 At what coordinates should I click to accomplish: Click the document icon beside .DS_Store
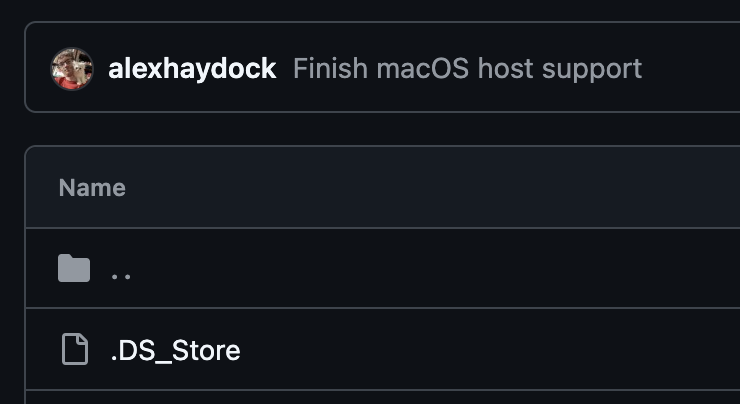tap(74, 350)
